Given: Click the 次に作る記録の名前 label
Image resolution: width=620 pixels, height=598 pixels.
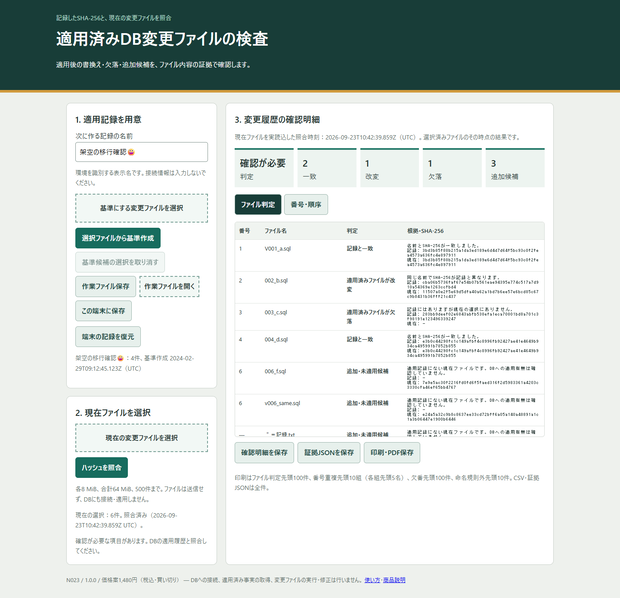Looking at the screenshot, I should (x=104, y=136).
